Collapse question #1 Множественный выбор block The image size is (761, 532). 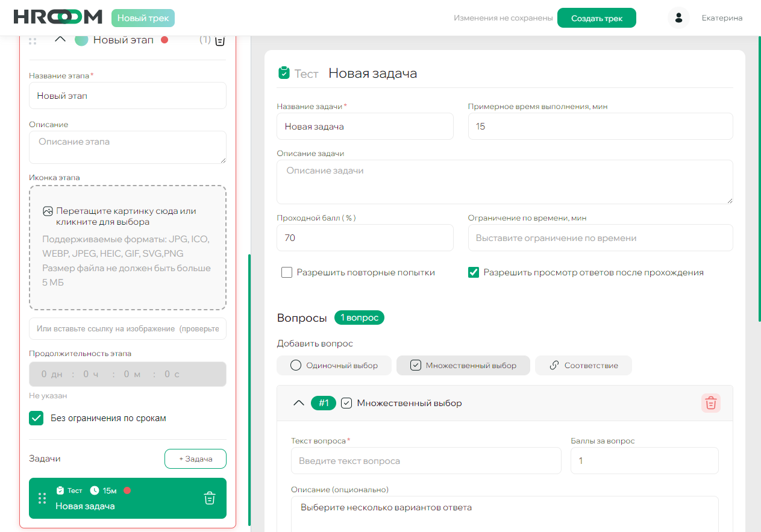point(298,402)
